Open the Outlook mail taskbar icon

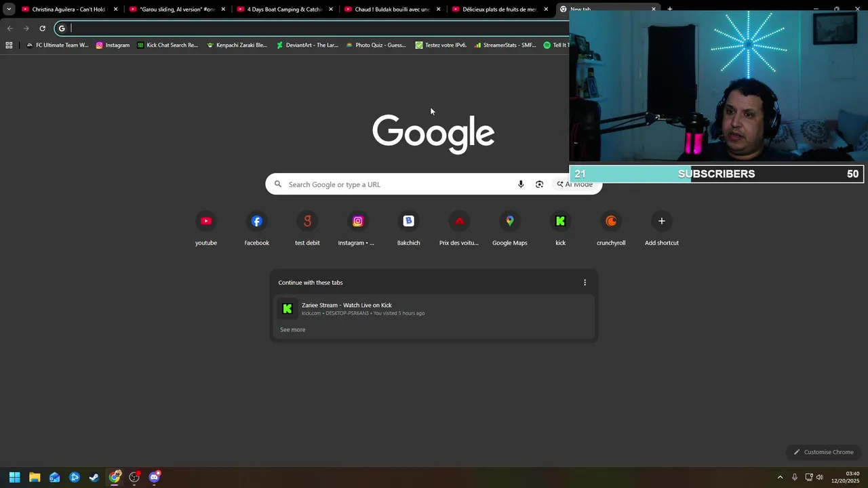(54, 477)
